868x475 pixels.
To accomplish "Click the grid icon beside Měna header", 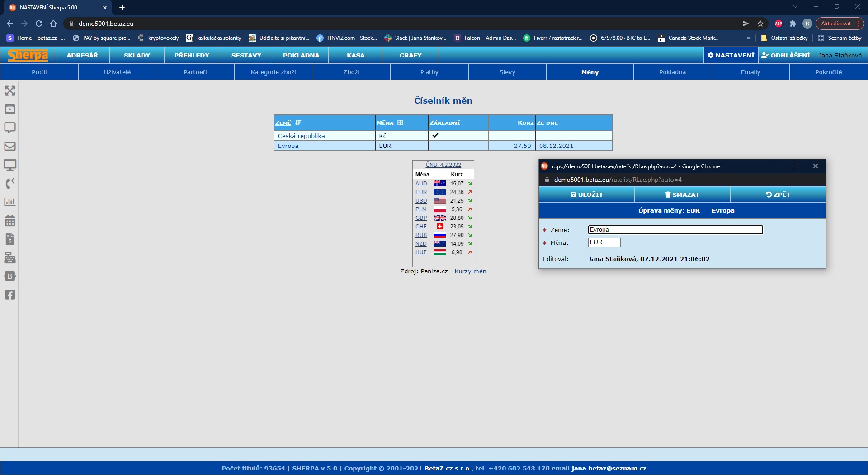I will click(x=400, y=123).
